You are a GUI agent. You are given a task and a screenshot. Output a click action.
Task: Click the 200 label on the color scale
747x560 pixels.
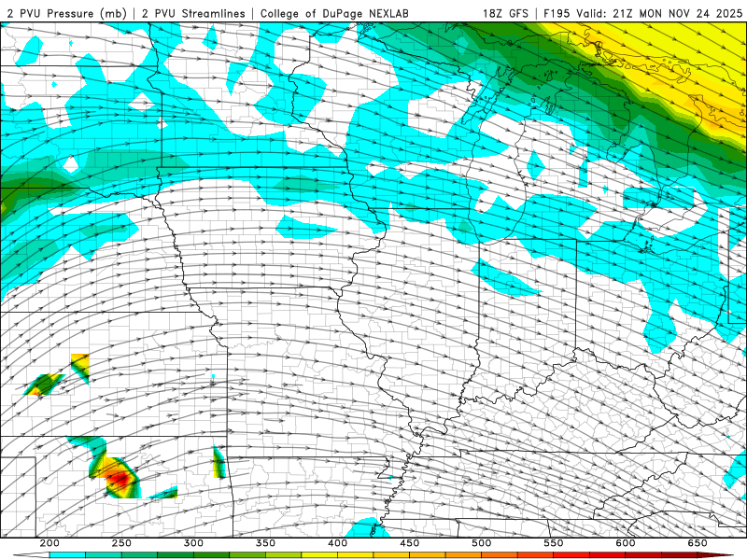click(x=49, y=543)
